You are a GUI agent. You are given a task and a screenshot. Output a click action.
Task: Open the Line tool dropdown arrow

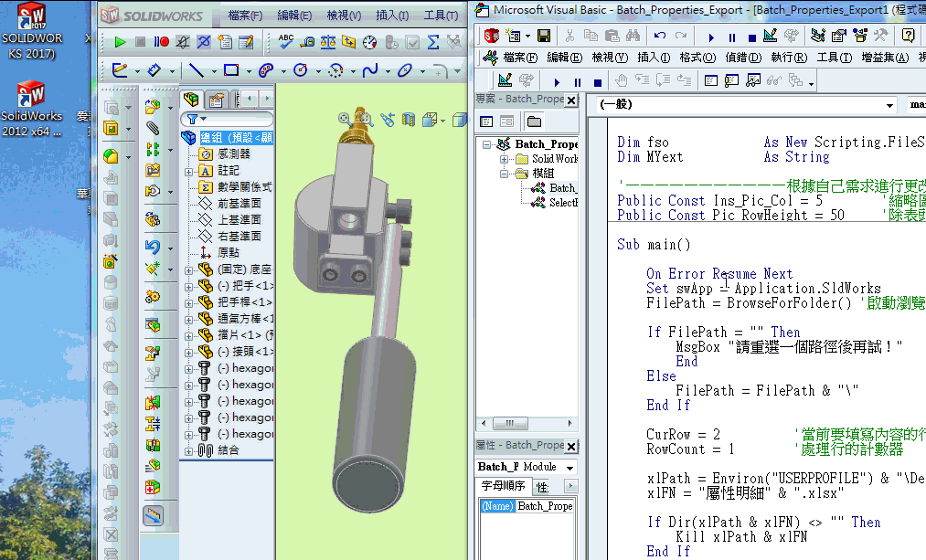click(214, 71)
